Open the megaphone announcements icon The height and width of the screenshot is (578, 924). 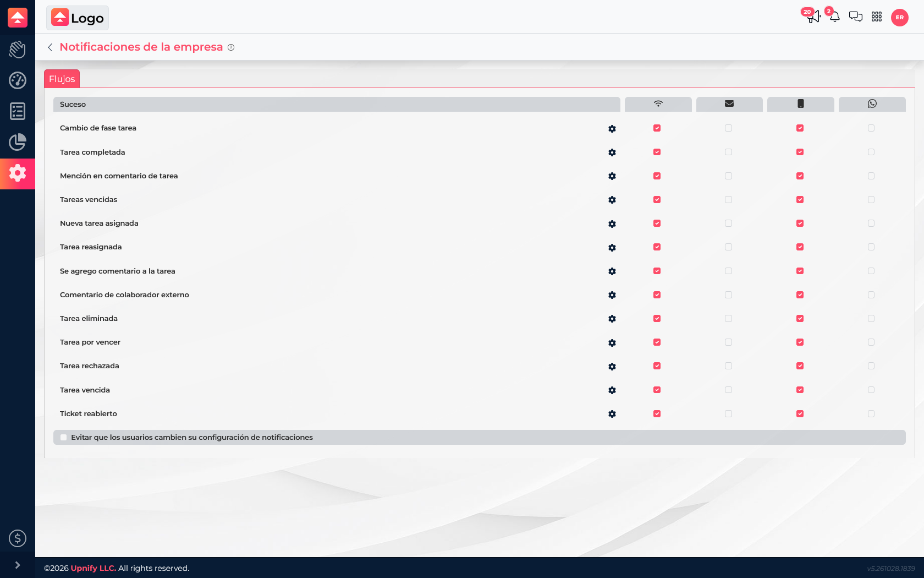coord(813,17)
